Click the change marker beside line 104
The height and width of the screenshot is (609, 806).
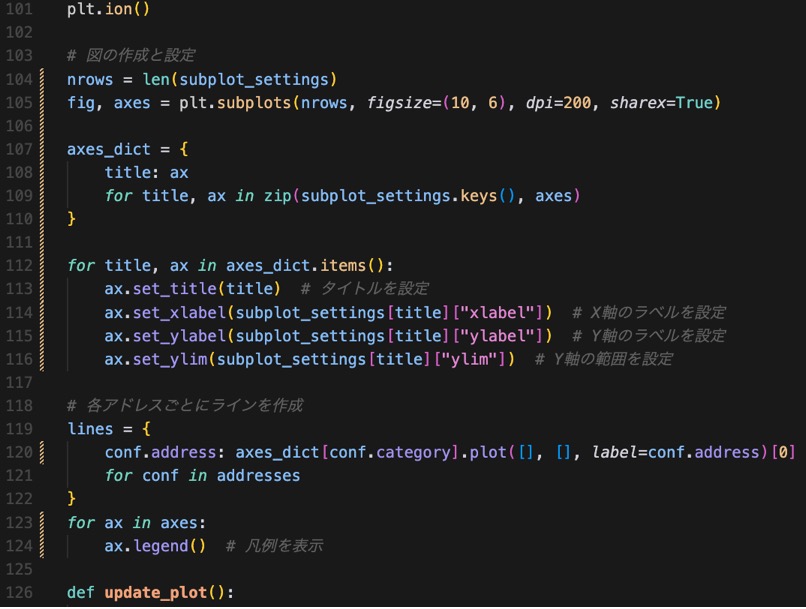point(42,80)
